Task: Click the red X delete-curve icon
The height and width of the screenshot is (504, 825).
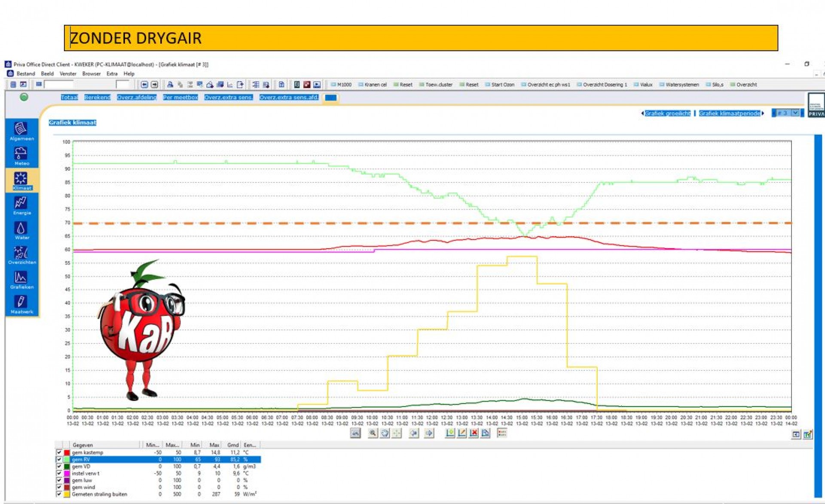Action: pyautogui.click(x=474, y=433)
